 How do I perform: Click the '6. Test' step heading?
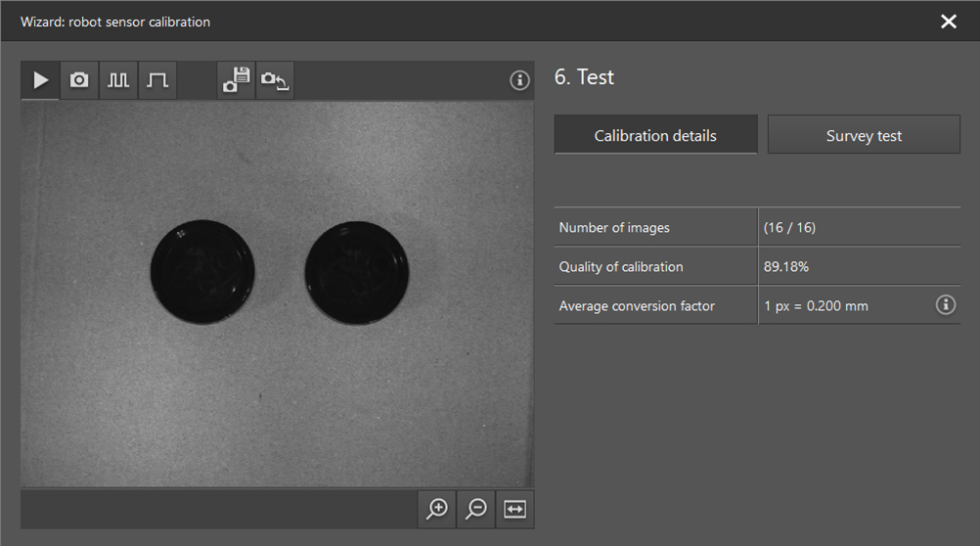pyautogui.click(x=584, y=77)
